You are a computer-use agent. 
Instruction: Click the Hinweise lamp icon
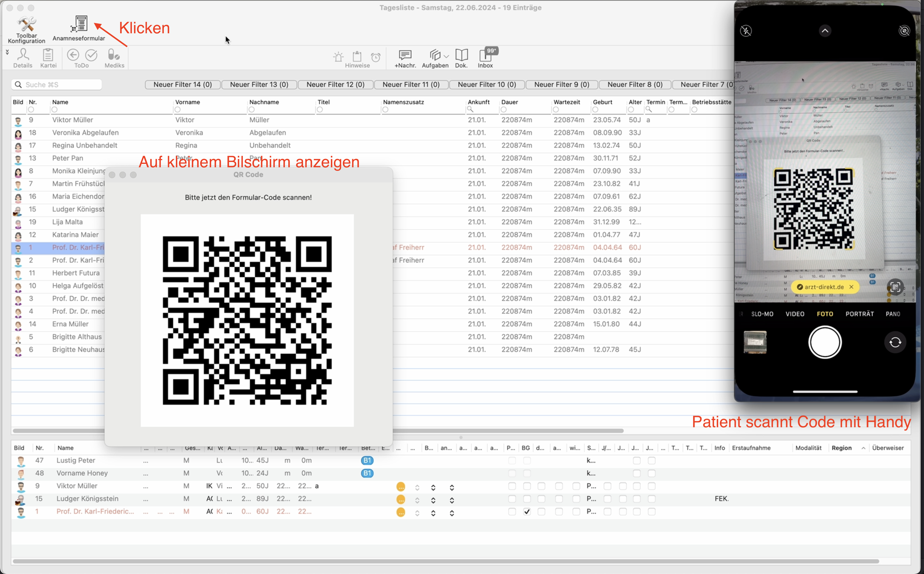pyautogui.click(x=338, y=57)
